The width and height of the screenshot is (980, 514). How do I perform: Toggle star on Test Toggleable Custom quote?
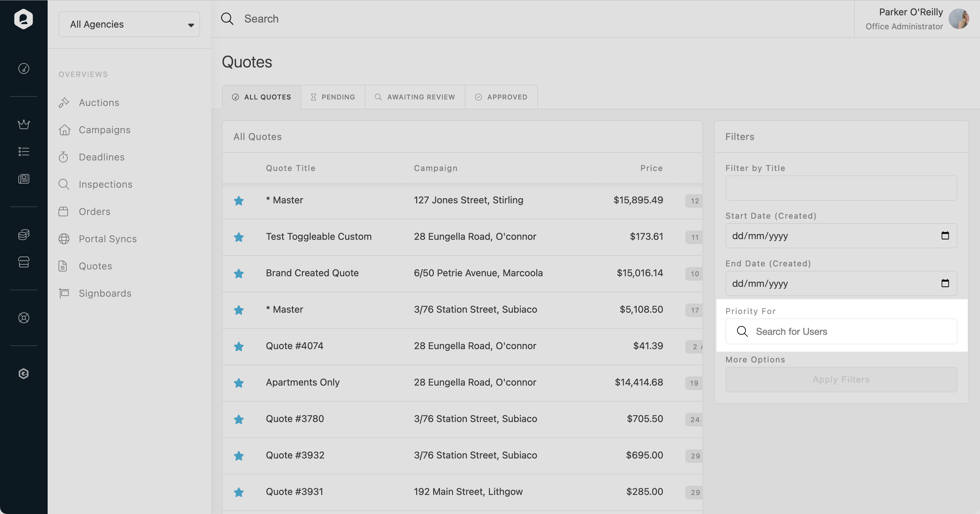pos(239,237)
